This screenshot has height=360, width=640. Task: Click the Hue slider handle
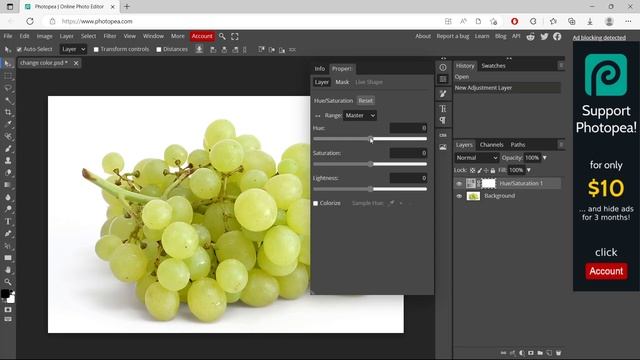(x=370, y=139)
